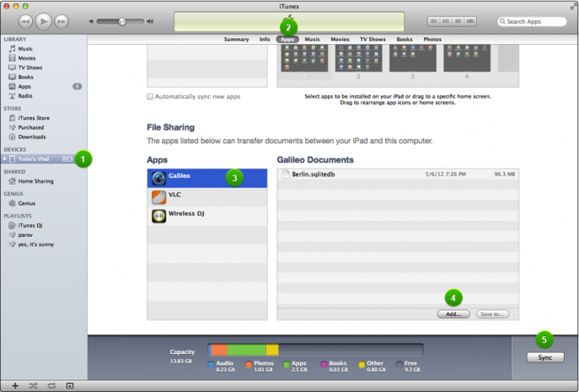The width and height of the screenshot is (579, 392).
Task: Switch to grid view button
Action: point(458,21)
